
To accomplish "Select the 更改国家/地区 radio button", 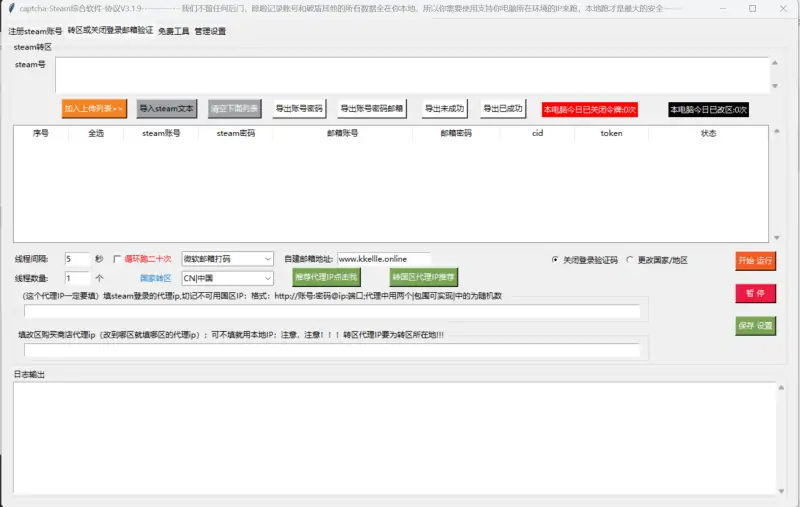I will coord(630,259).
